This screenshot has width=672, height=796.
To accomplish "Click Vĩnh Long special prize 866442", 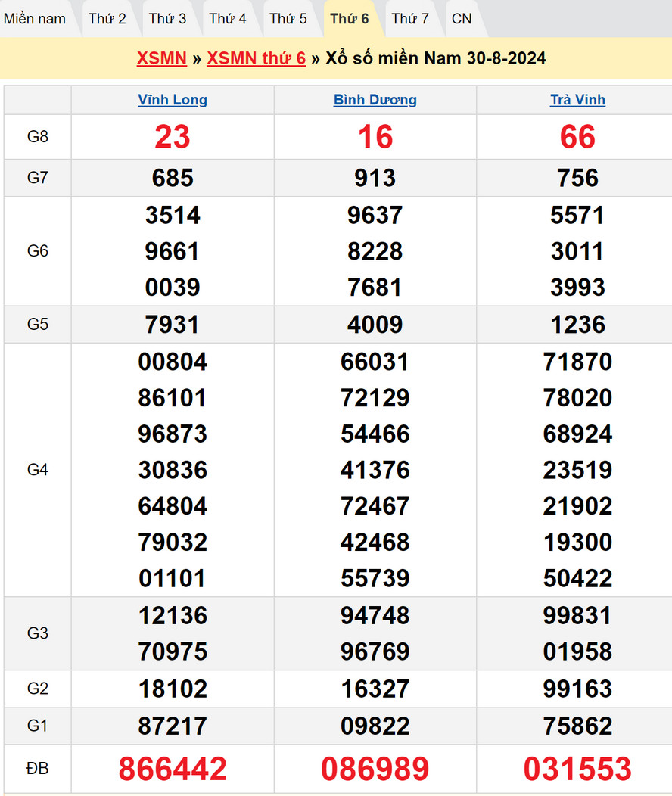I will [173, 769].
